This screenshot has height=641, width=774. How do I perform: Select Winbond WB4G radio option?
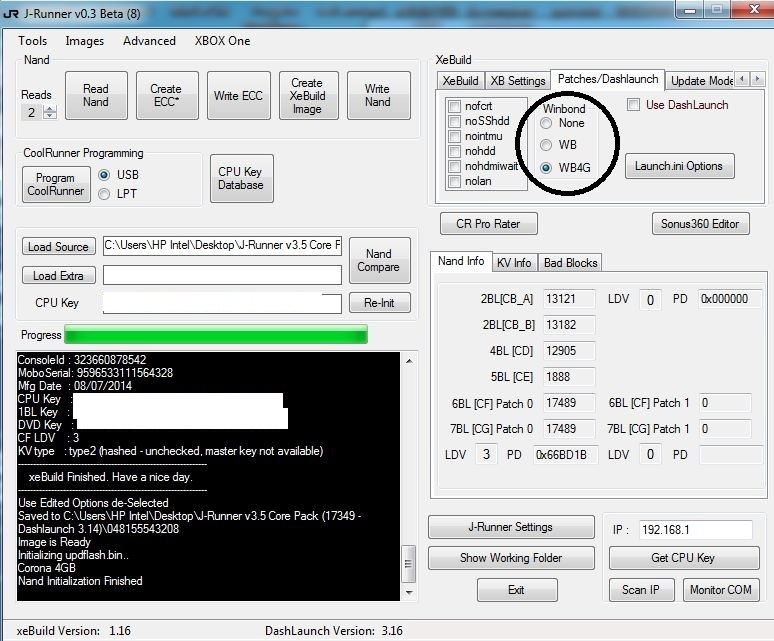point(546,168)
